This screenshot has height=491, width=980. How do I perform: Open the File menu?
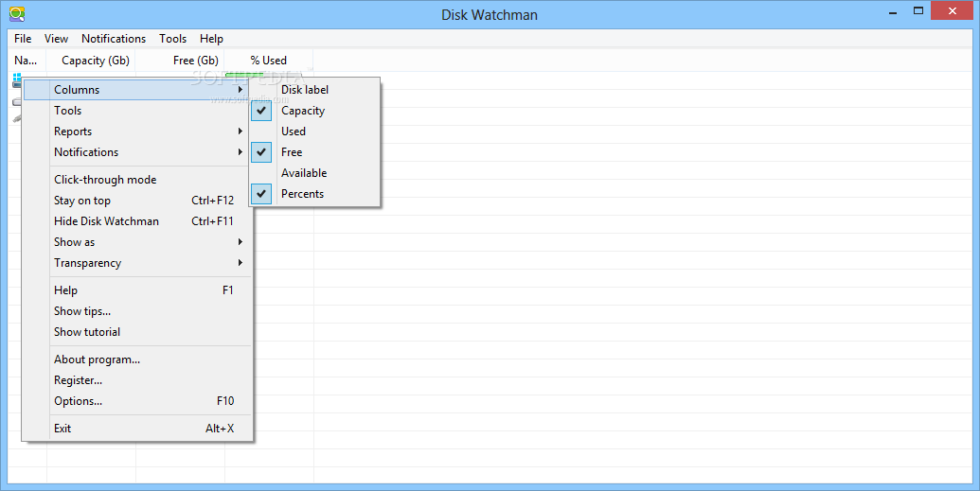[23, 38]
